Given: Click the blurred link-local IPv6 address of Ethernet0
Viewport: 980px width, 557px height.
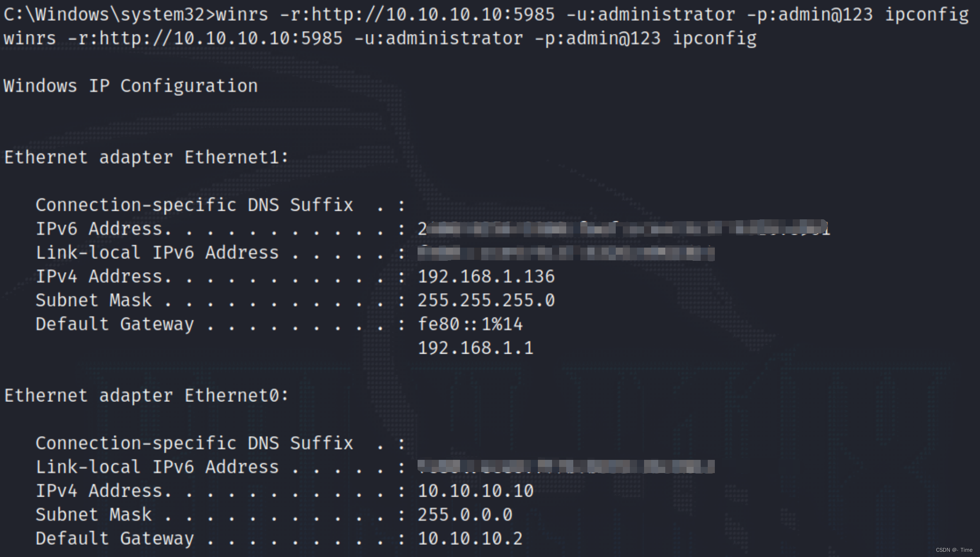Looking at the screenshot, I should 566,467.
